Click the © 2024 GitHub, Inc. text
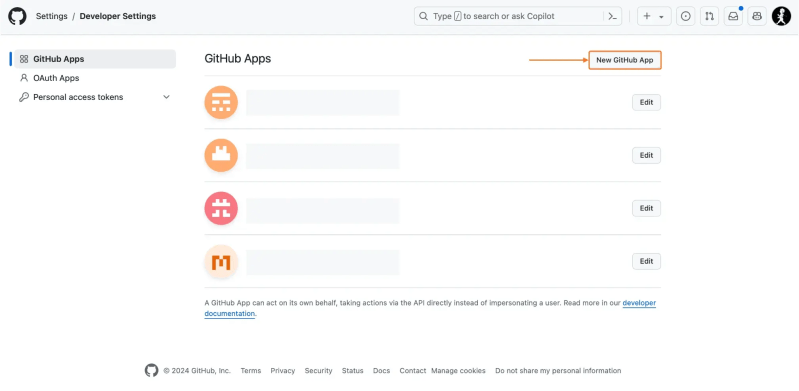799x391 pixels. coord(197,371)
